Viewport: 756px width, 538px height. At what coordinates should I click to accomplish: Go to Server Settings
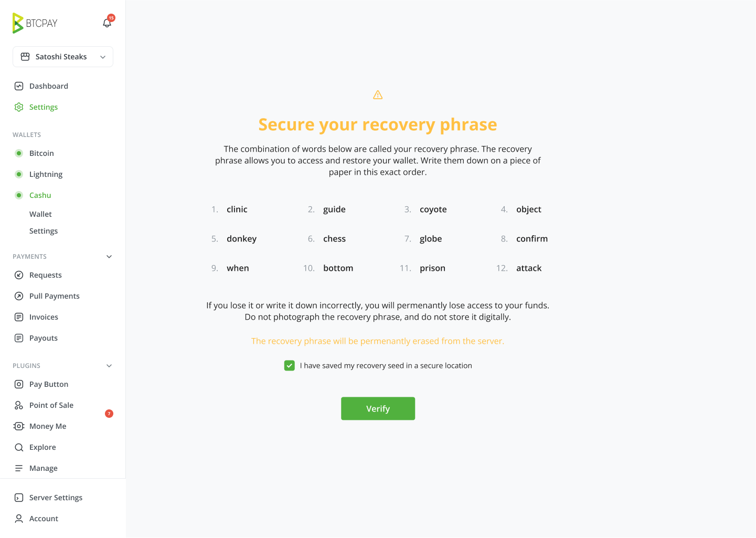[56, 498]
